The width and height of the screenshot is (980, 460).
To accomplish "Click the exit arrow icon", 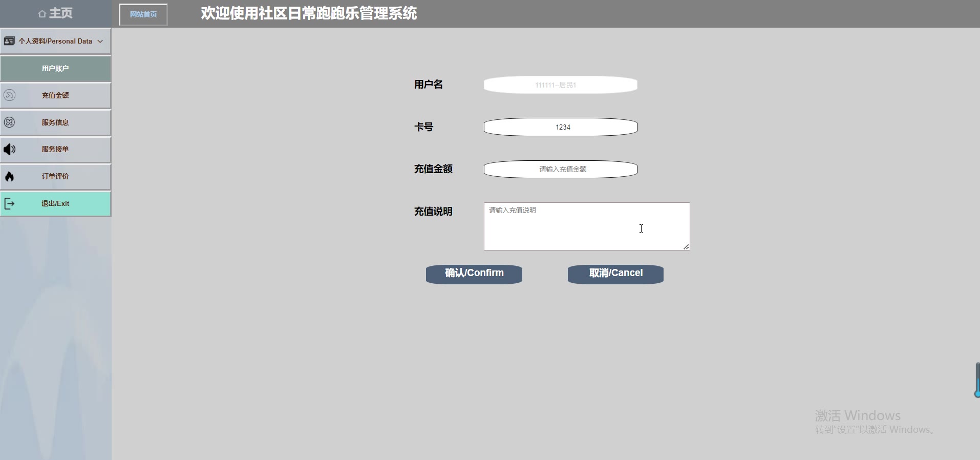I will (x=9, y=203).
